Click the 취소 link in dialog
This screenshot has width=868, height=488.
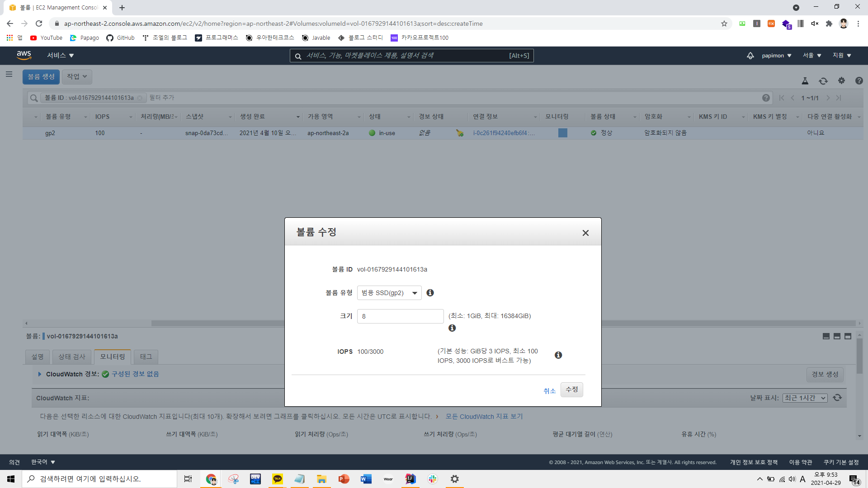click(x=549, y=391)
